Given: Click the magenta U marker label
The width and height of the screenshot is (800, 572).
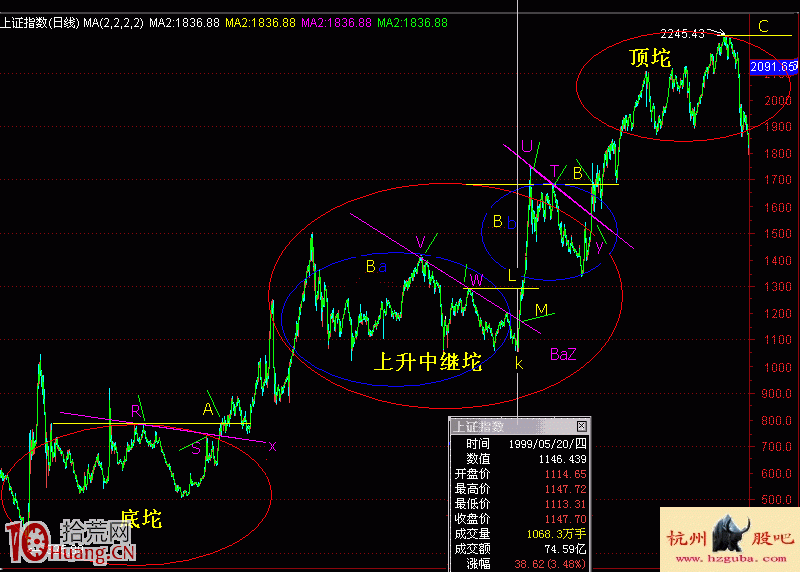Looking at the screenshot, I should point(527,146).
